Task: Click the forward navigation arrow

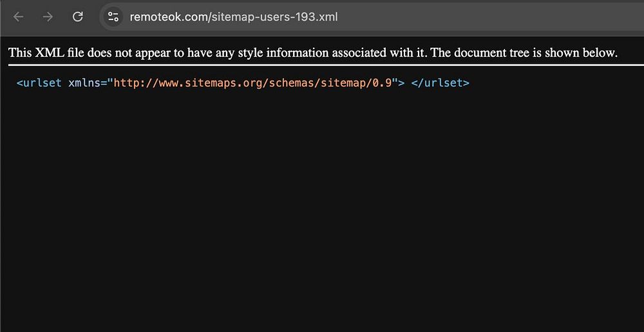Action: click(48, 17)
